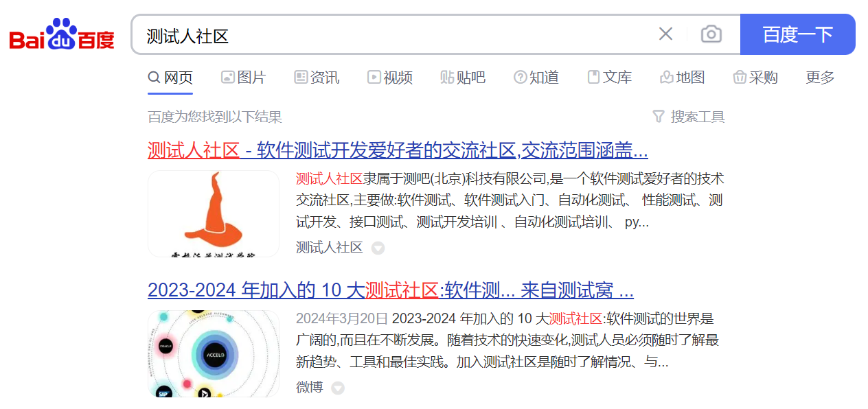Open image search via camera icon
Screen dimensions: 868x409
pos(711,34)
